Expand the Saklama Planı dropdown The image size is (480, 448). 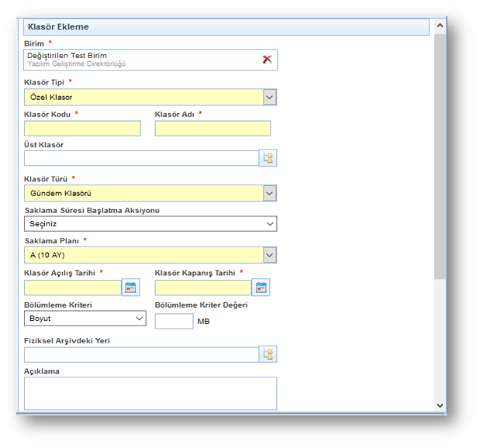[x=269, y=255]
